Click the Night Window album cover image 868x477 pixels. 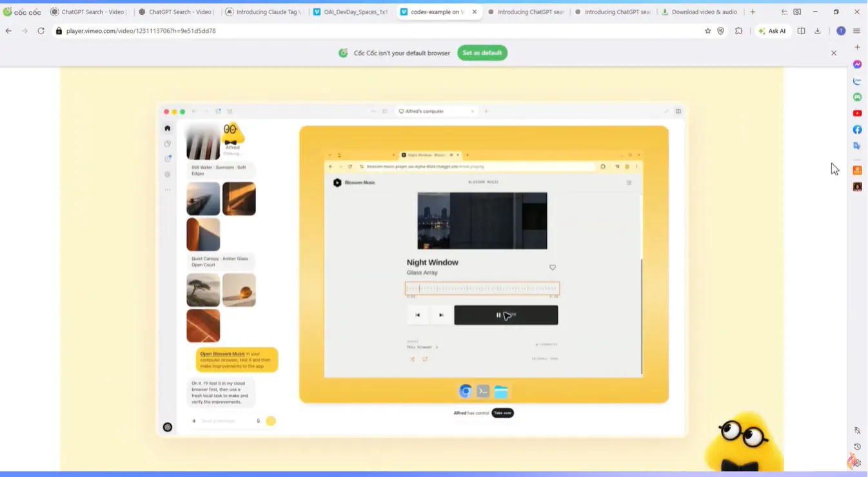click(x=482, y=220)
